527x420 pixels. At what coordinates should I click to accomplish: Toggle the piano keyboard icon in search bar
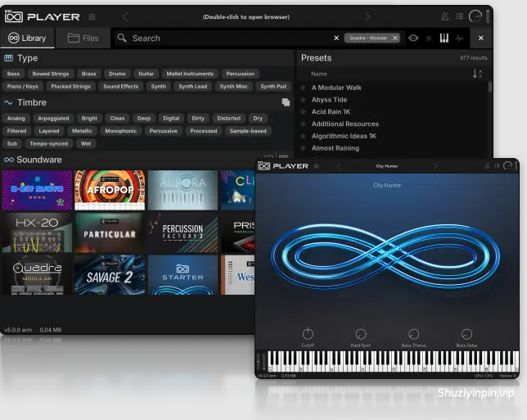pyautogui.click(x=444, y=38)
